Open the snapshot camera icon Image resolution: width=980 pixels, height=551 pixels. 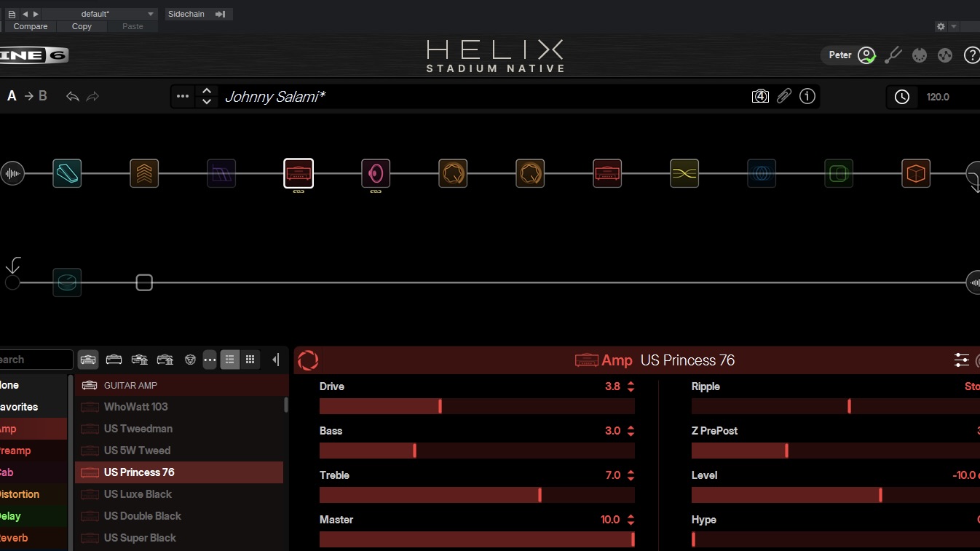click(x=760, y=96)
